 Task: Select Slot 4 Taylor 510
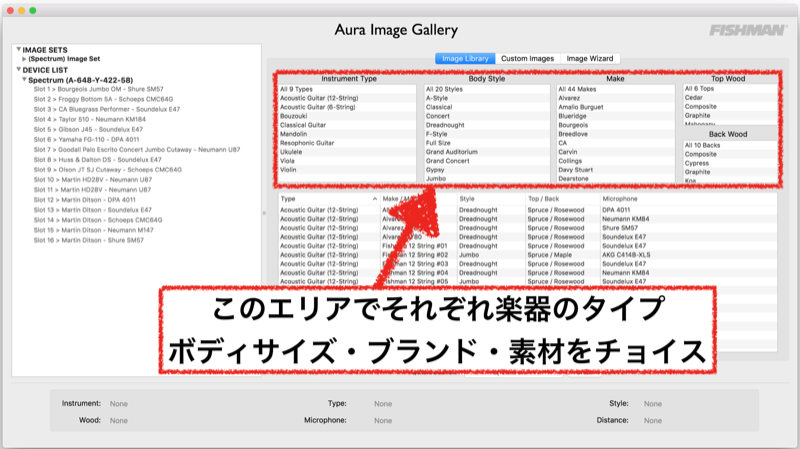(89, 119)
